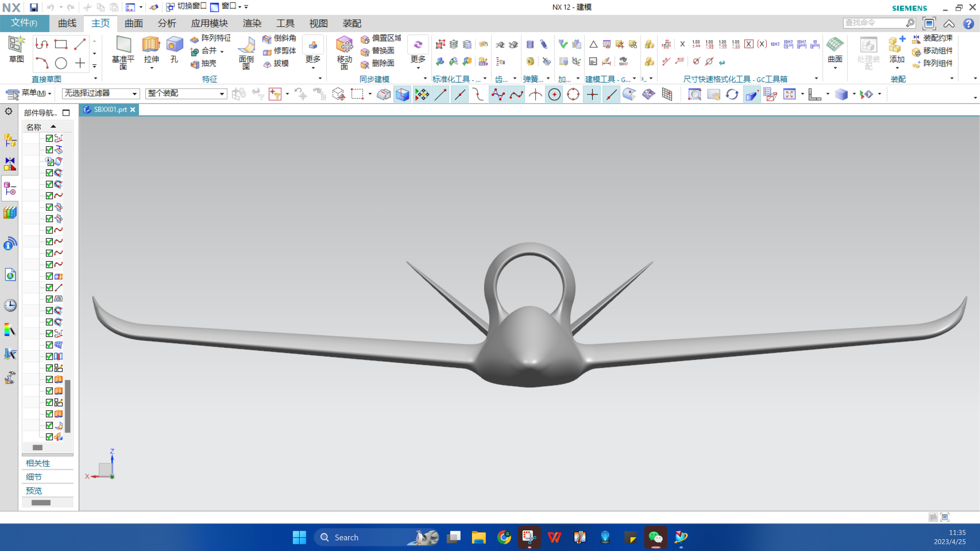Expand the 相关性 panel section

(38, 463)
